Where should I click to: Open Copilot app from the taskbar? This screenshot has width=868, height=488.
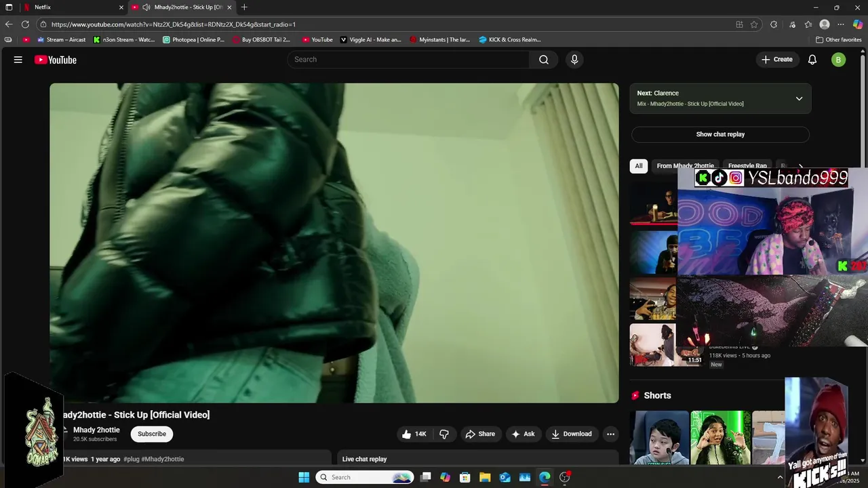point(446,477)
